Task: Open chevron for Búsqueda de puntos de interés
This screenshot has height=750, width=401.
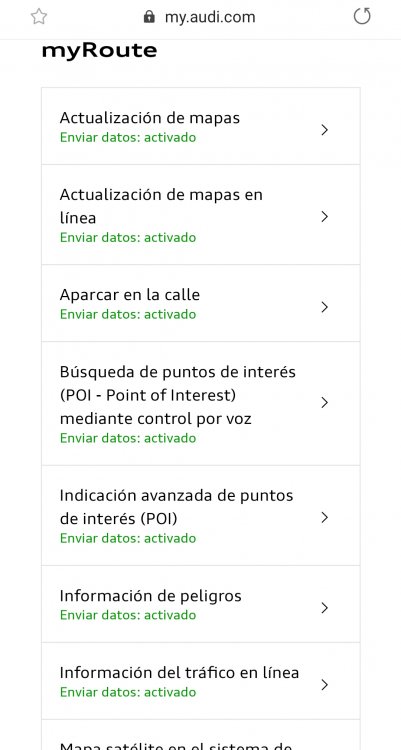Action: click(324, 402)
